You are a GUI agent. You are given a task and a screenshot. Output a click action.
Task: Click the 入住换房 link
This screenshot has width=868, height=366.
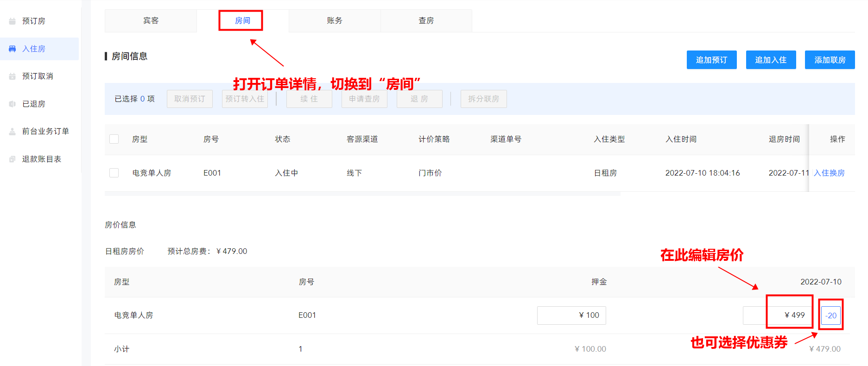tap(829, 173)
